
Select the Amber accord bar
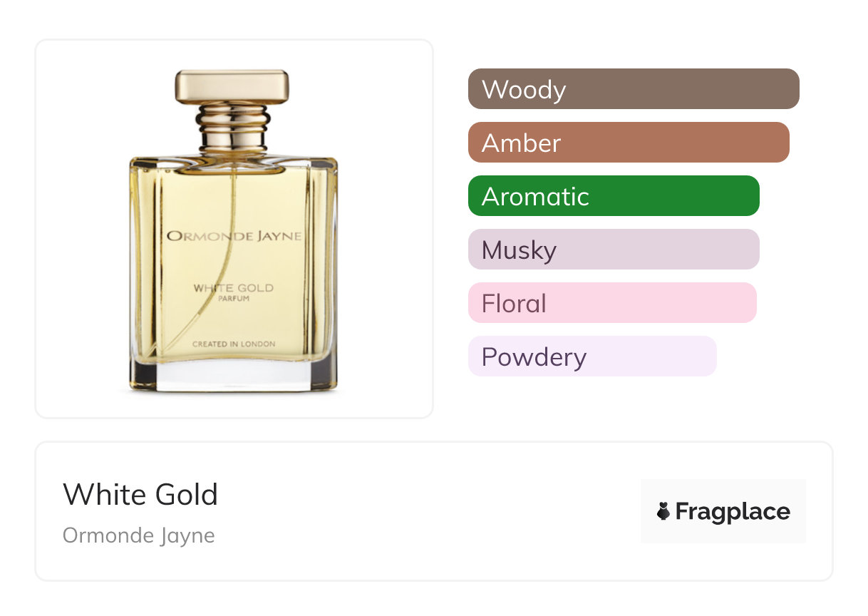tap(628, 143)
